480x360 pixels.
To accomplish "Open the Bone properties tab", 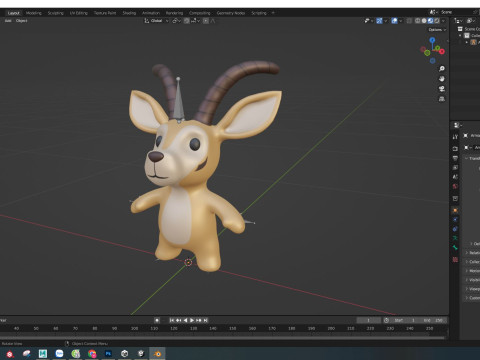I will point(455,248).
